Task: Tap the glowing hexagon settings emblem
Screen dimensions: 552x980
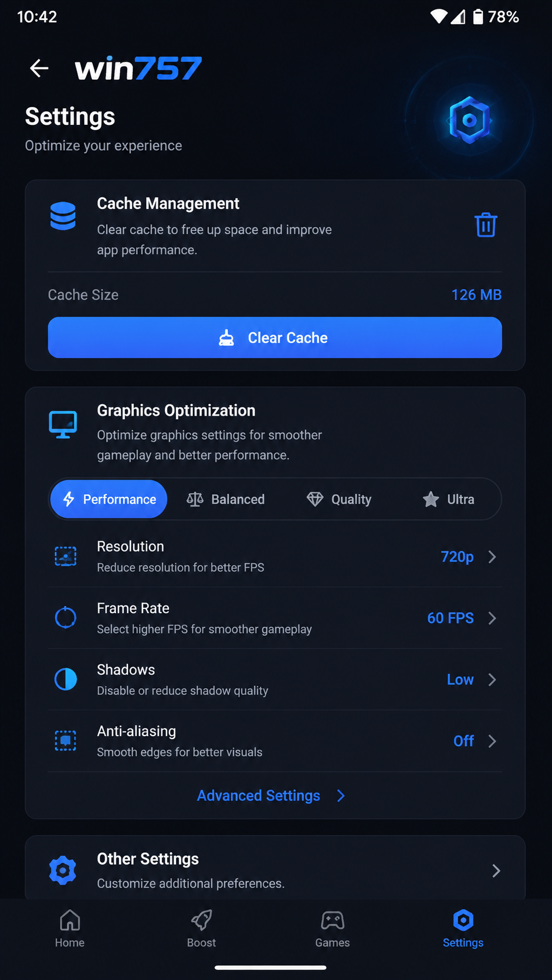Action: pos(469,120)
